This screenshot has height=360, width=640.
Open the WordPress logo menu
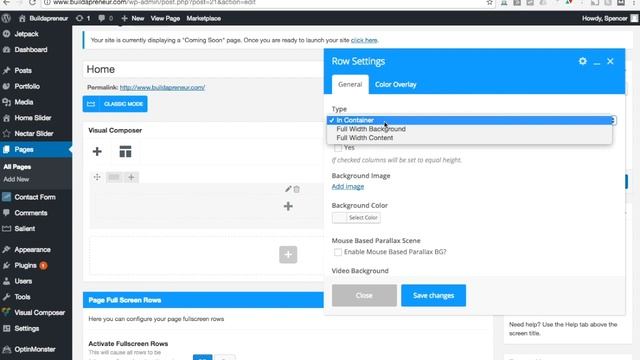pyautogui.click(x=6, y=18)
